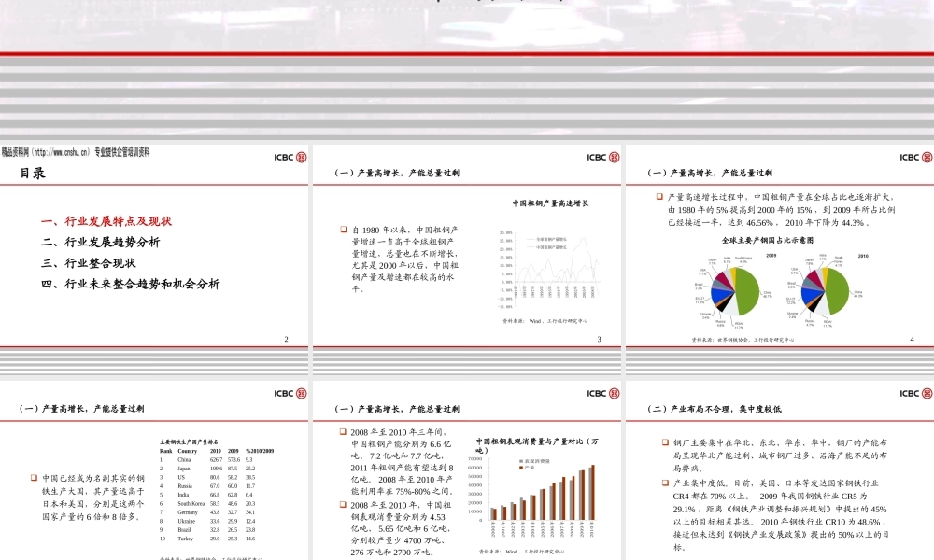Click the 2009 pie chart

coord(736,291)
